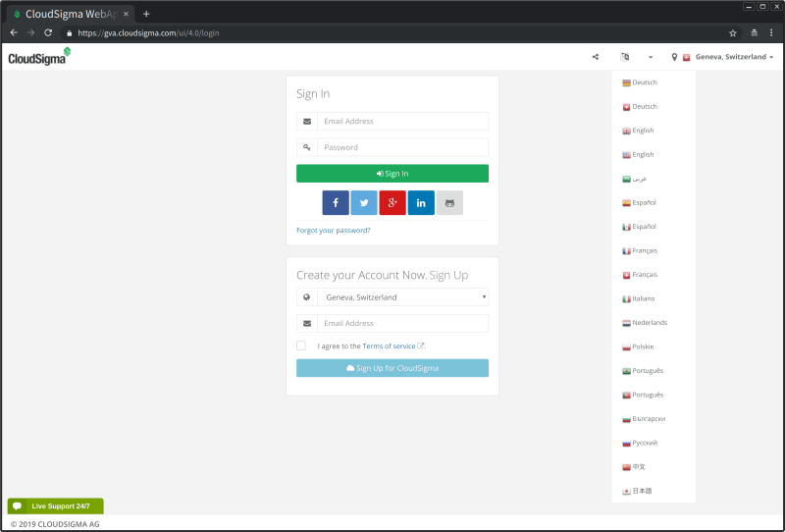The height and width of the screenshot is (532, 785).
Task: Select the Arabic language option
Action: coord(634,179)
